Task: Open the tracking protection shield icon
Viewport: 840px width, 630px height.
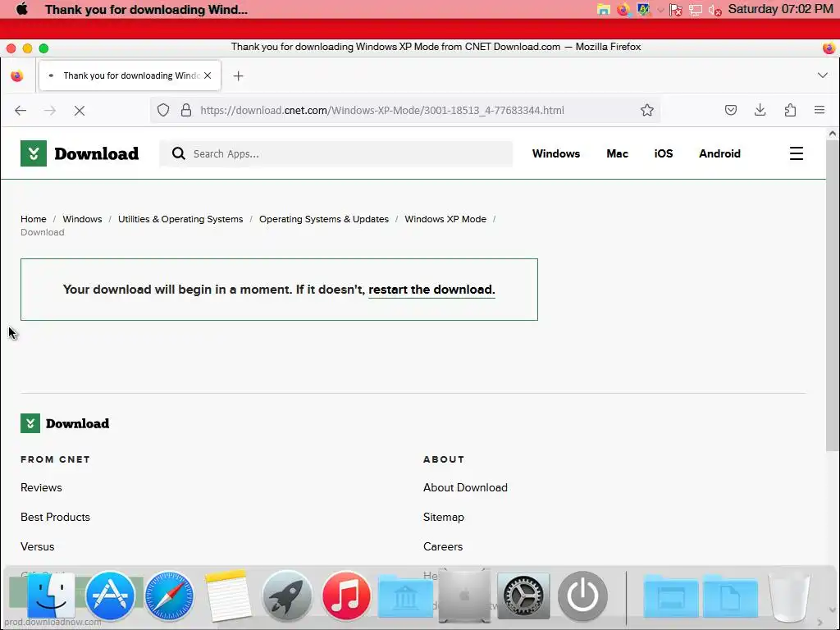Action: pyautogui.click(x=163, y=111)
